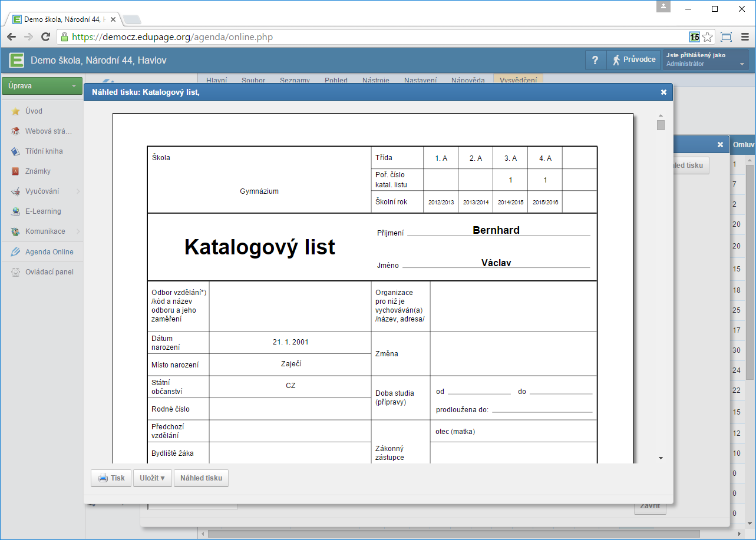Click the Úvod star icon in the sidebar
This screenshot has width=756, height=540.
tap(16, 111)
